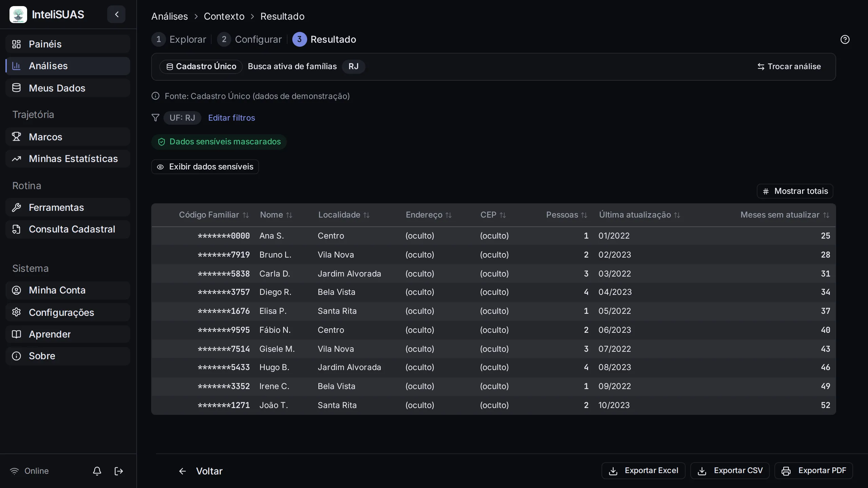
Task: Click the Voltar button
Action: [x=201, y=471]
